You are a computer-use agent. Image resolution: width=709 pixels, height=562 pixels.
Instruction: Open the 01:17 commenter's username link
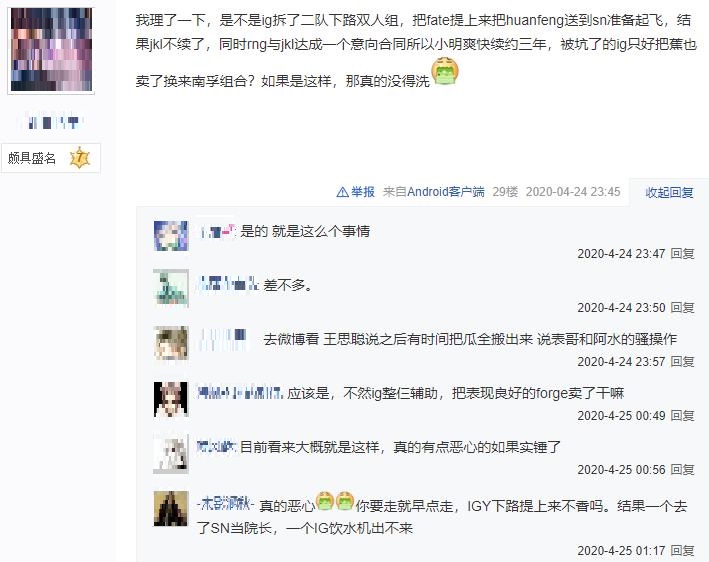(225, 504)
